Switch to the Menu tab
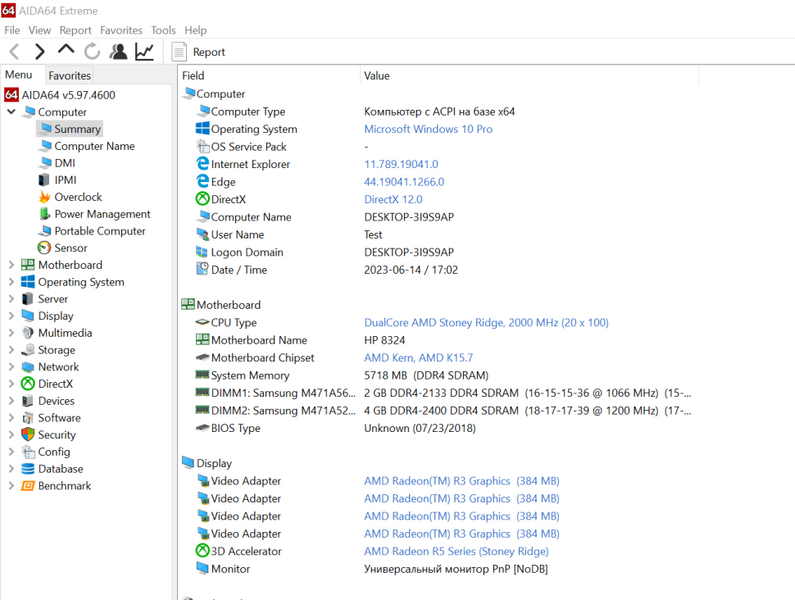 click(19, 75)
